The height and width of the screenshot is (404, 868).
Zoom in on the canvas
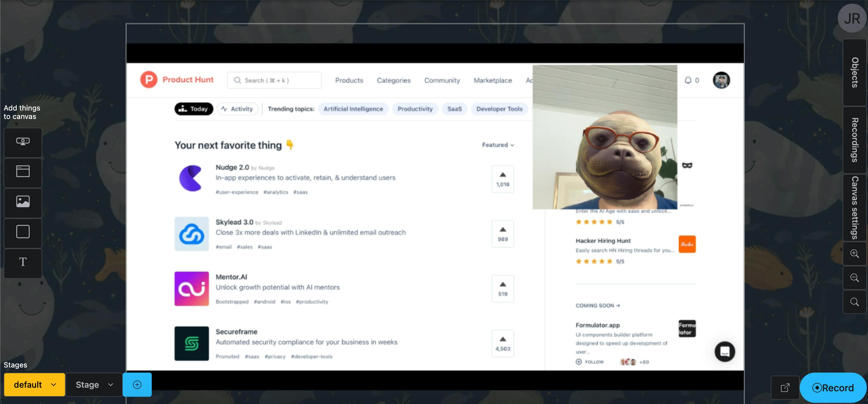click(854, 254)
